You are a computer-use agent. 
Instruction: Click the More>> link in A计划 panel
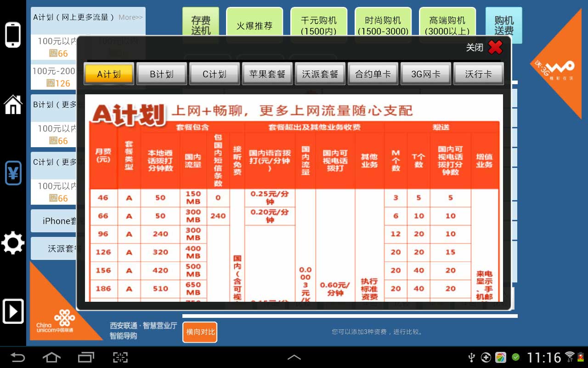130,17
